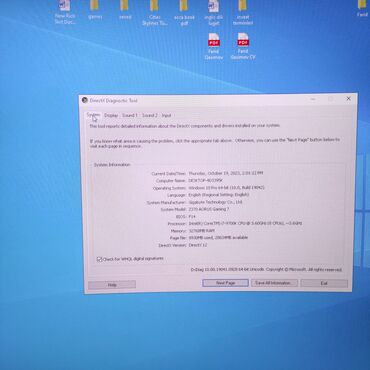Switch to the System tab
Viewport: 370px width, 370px height.
[93, 115]
